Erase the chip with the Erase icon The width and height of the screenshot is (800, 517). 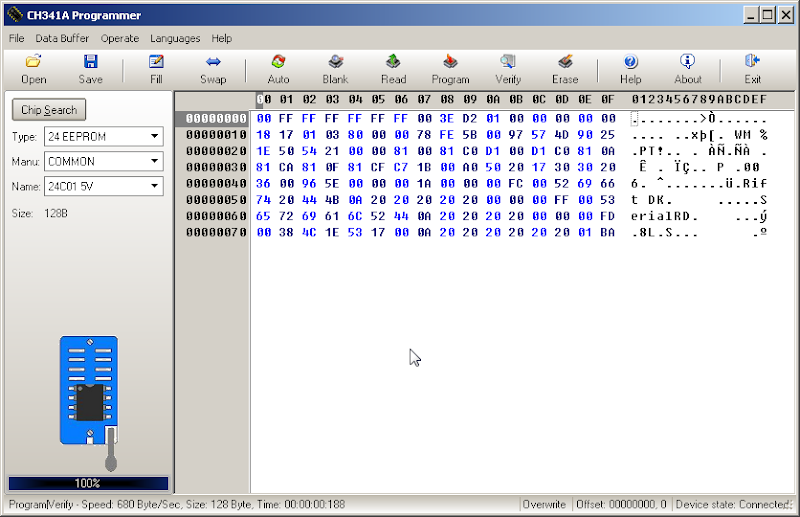click(565, 69)
